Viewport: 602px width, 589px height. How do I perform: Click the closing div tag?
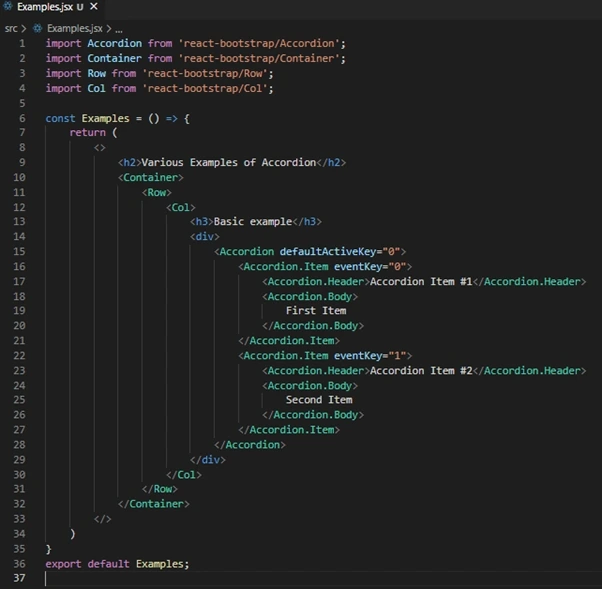[x=208, y=460]
